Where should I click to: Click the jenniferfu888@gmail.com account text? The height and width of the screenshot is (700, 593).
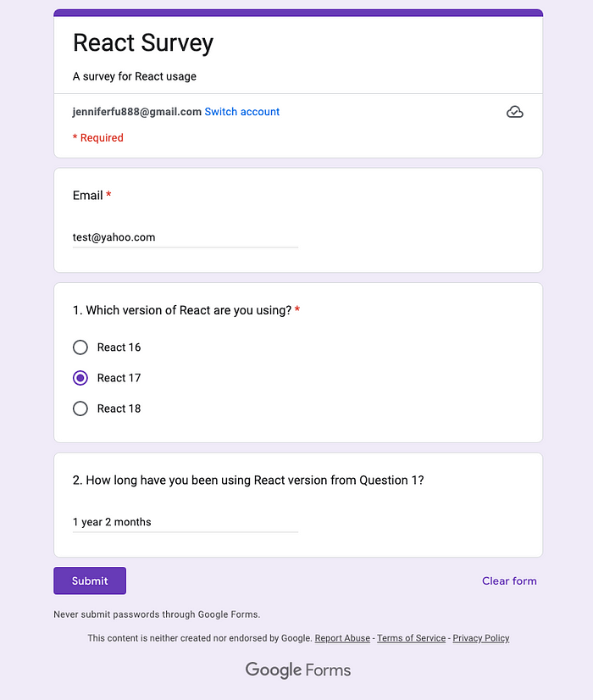click(137, 112)
